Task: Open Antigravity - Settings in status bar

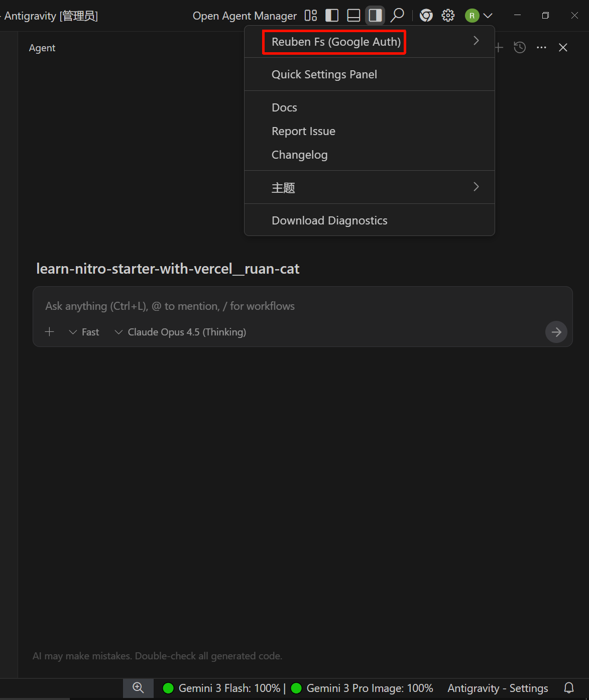Action: click(x=498, y=688)
